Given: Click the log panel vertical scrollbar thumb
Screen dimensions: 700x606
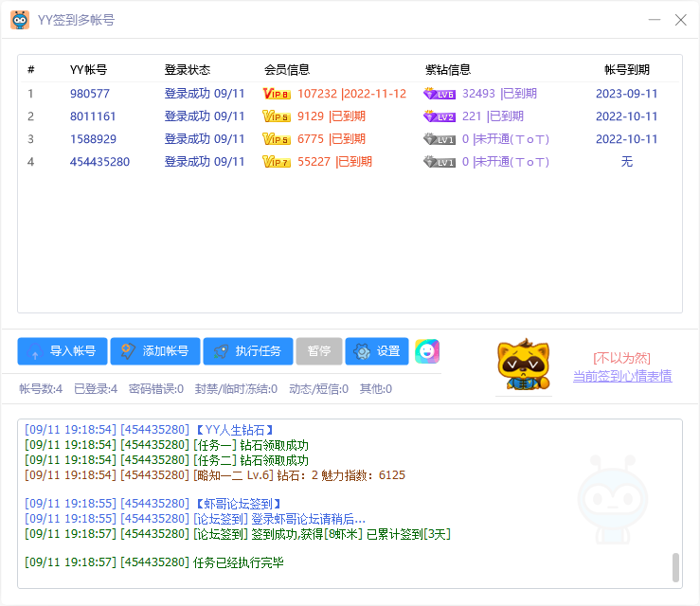Looking at the screenshot, I should [676, 567].
